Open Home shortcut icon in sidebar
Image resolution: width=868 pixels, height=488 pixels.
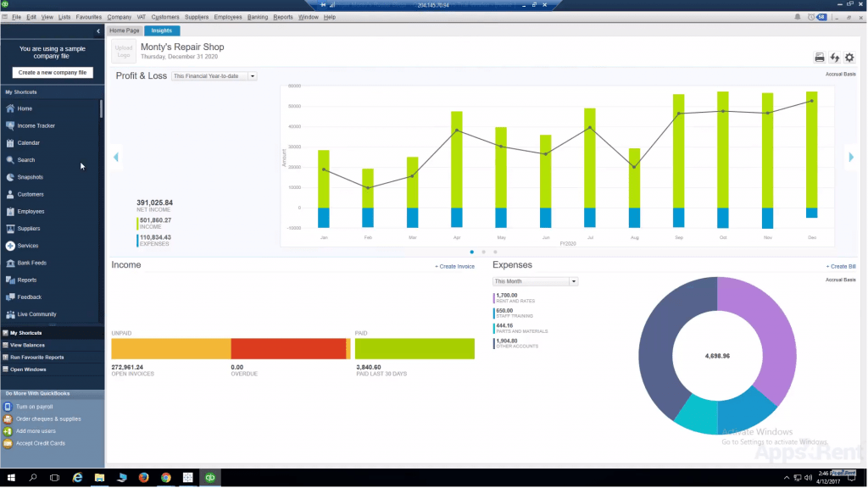(10, 108)
